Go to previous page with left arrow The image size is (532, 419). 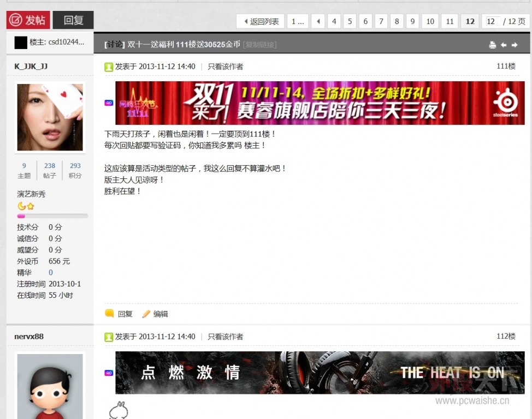(318, 21)
